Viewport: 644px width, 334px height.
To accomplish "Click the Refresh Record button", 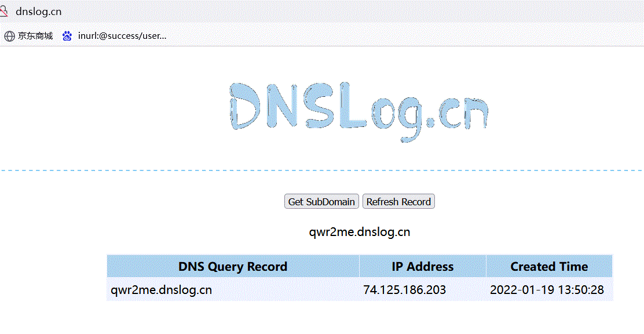I will pyautogui.click(x=398, y=202).
